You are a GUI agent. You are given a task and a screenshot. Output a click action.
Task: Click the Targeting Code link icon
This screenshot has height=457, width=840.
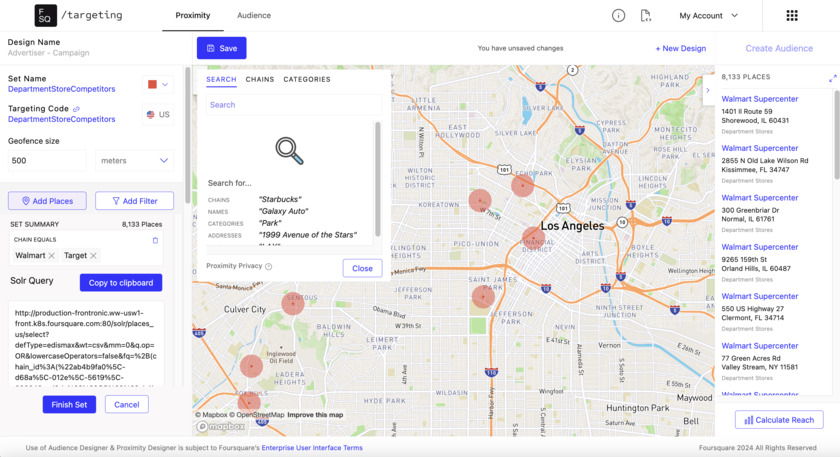pos(76,109)
